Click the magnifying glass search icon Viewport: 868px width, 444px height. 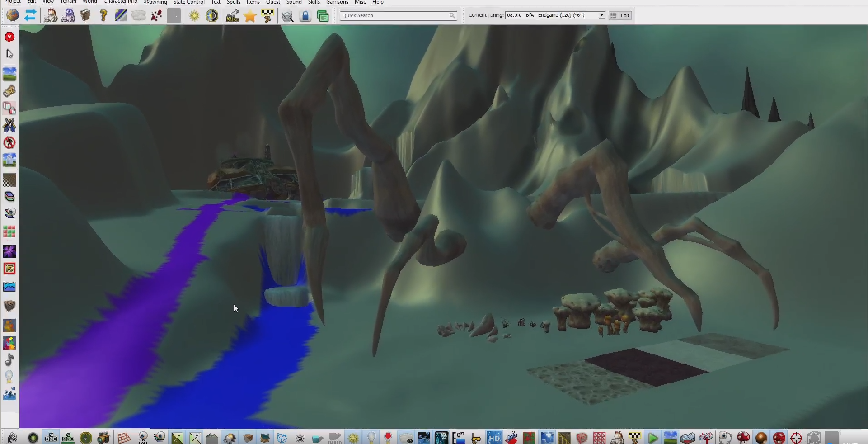pos(287,17)
